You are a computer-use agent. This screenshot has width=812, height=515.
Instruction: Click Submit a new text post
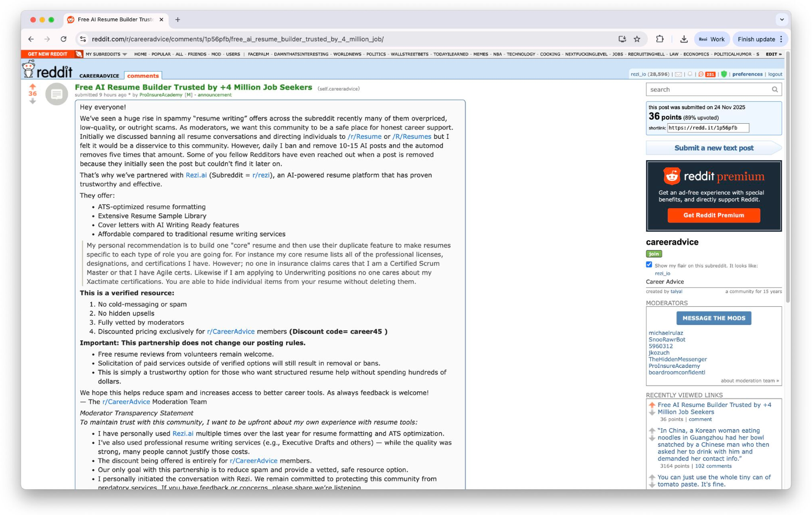[x=714, y=148]
